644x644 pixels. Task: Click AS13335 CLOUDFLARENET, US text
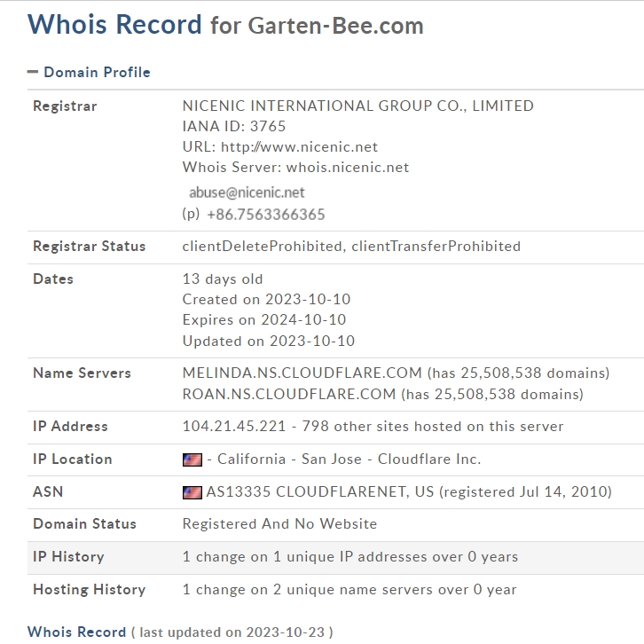click(320, 492)
